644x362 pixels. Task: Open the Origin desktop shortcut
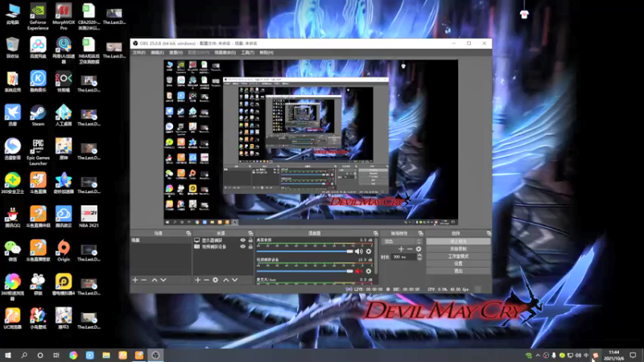64,251
